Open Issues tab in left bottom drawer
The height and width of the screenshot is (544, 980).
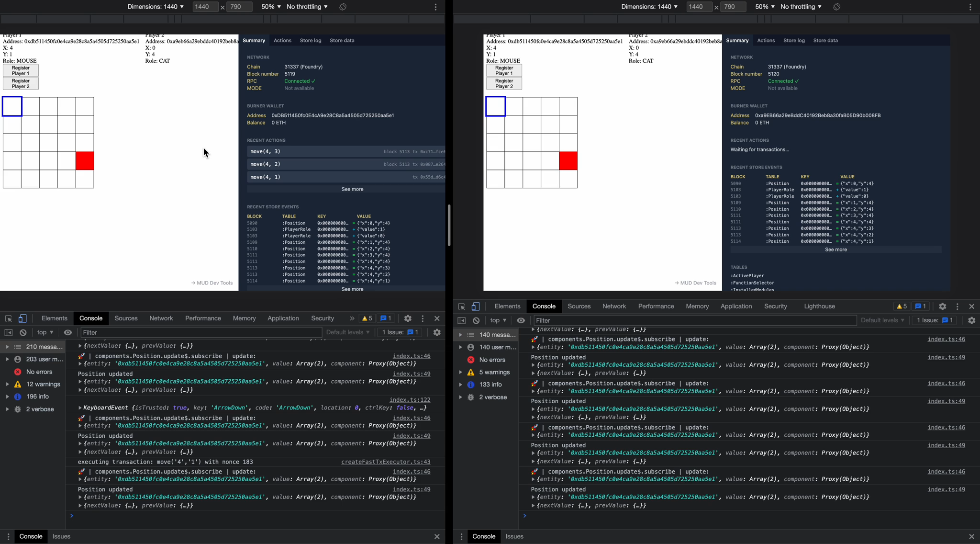[x=61, y=537]
